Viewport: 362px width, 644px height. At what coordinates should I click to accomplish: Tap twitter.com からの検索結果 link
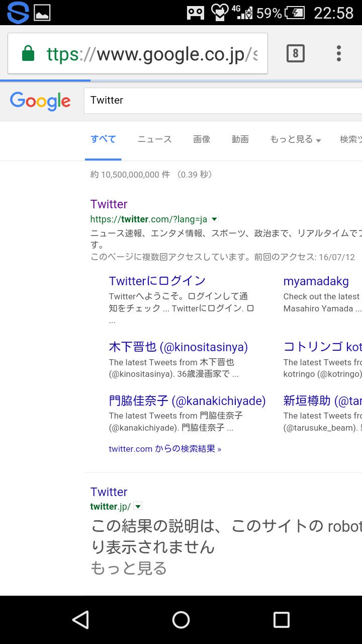[165, 448]
